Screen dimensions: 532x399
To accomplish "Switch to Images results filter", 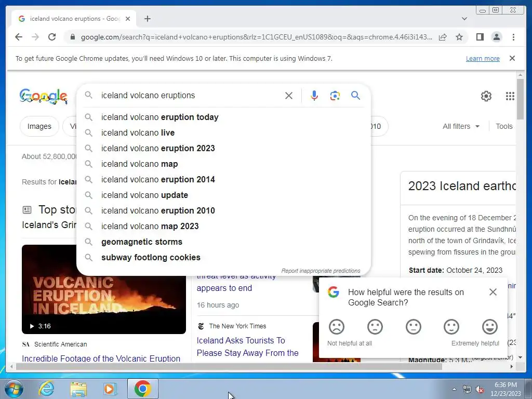I will [39, 126].
